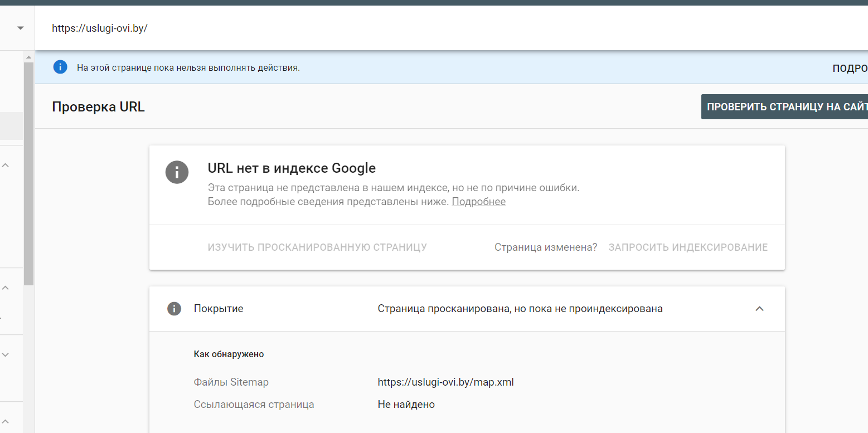Click the Ссылающаяся страница label
Image resolution: width=868 pixels, height=433 pixels.
254,405
